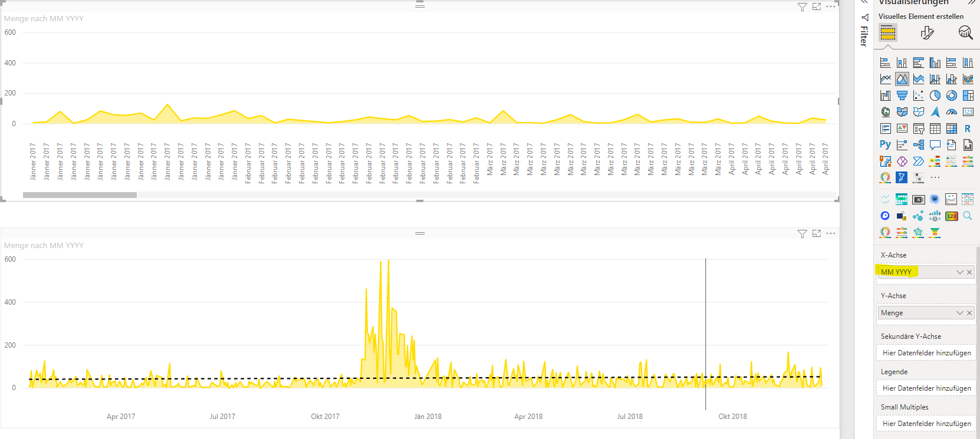Open filter icon on top chart
980x439 pixels.
(x=802, y=7)
